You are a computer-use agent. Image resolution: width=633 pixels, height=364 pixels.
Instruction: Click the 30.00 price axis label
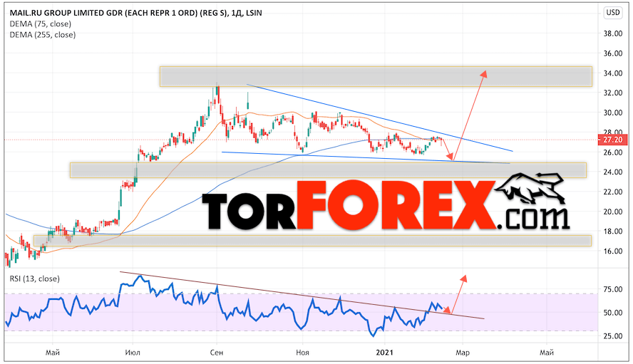click(x=612, y=113)
